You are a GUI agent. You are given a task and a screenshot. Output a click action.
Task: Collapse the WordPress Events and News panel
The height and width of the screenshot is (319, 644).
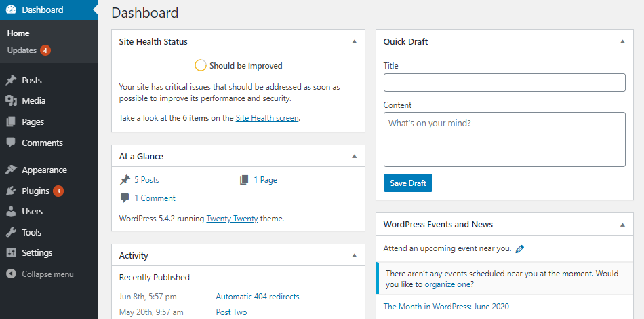tap(622, 225)
